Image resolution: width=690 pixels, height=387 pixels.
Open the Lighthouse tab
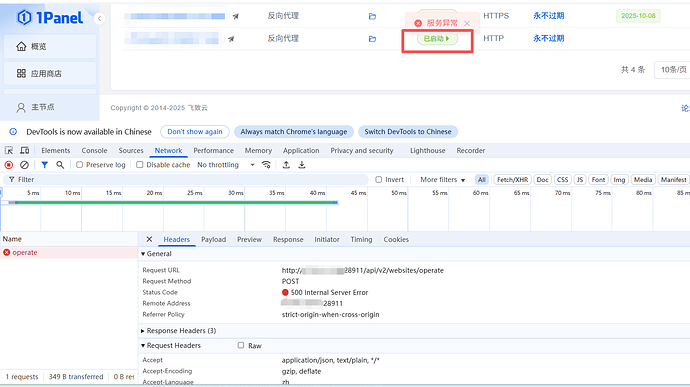(428, 151)
